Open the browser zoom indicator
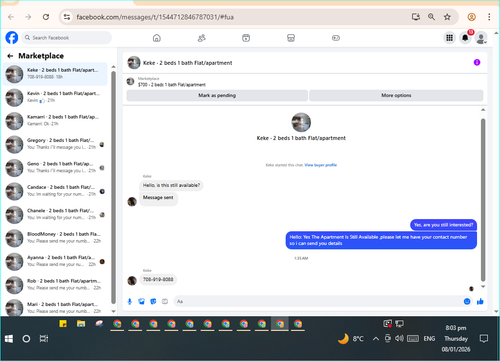Screen dimensions: 500x361 point(431,17)
